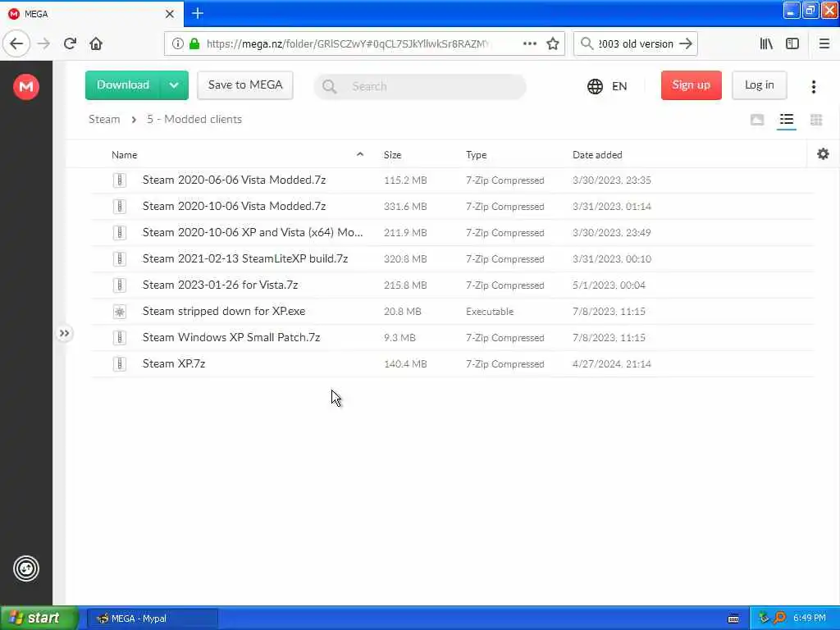Click the secure connection padlock

click(x=194, y=43)
